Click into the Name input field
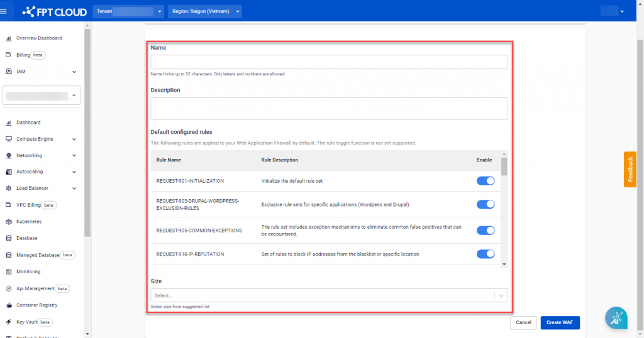 (x=329, y=62)
